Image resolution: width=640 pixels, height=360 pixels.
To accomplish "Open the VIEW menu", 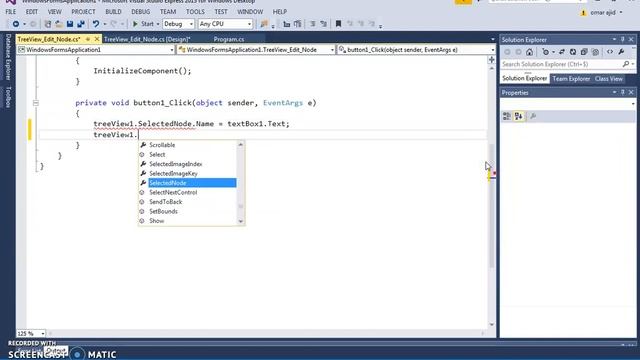I will 54,12.
